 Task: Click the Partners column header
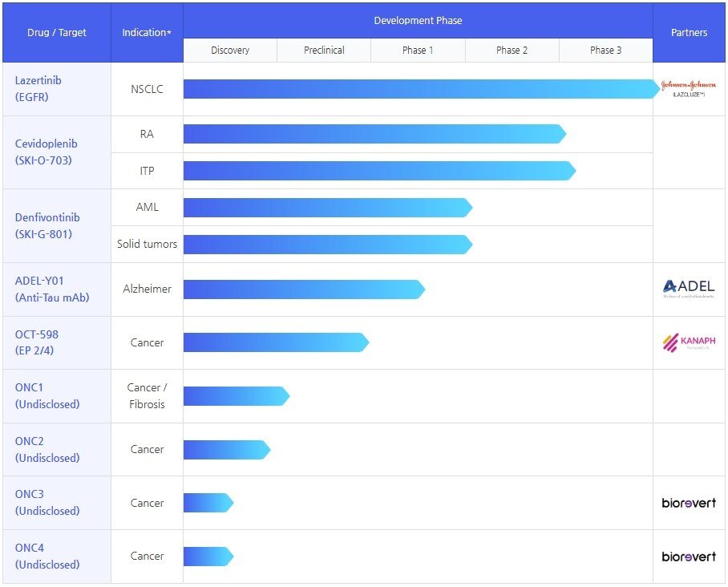pos(689,33)
